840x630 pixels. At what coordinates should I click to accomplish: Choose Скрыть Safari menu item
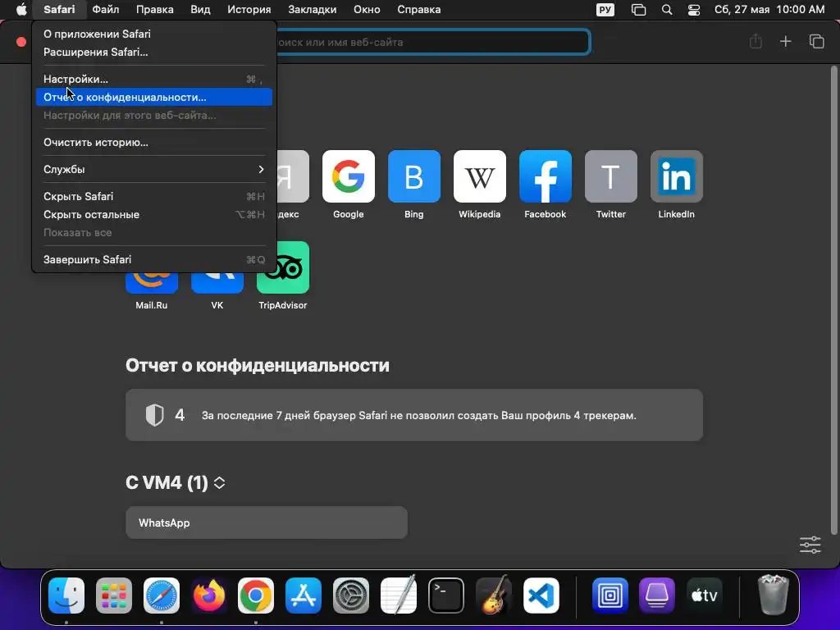153,196
